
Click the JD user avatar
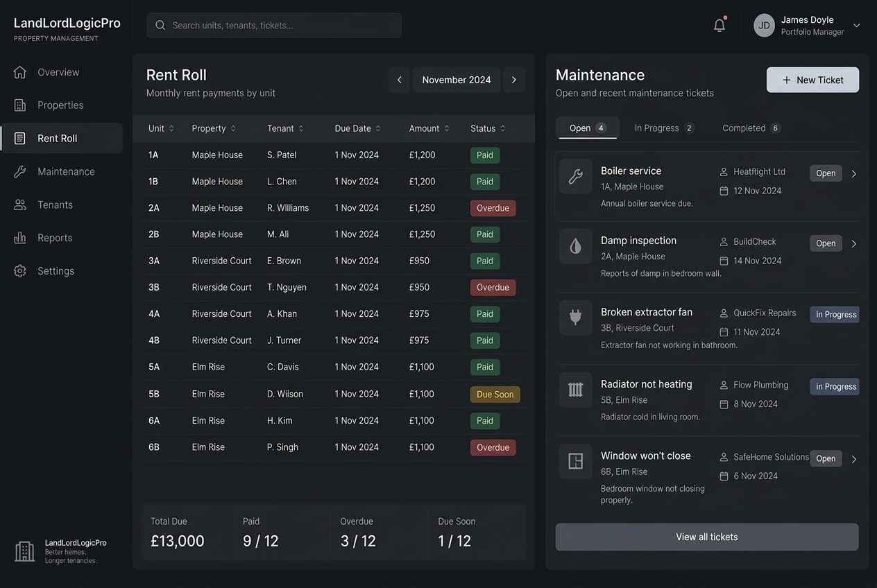pos(764,26)
